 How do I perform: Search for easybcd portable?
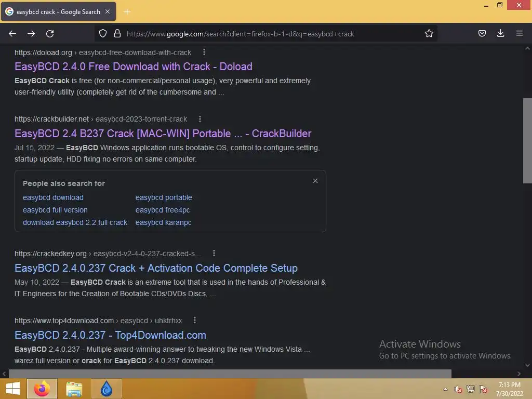pos(164,197)
